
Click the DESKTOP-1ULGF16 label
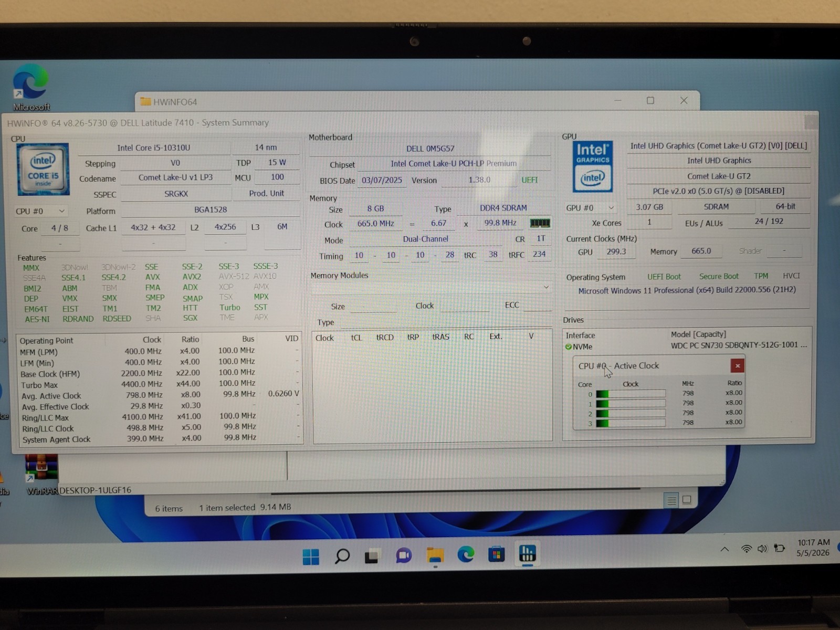pos(95,490)
